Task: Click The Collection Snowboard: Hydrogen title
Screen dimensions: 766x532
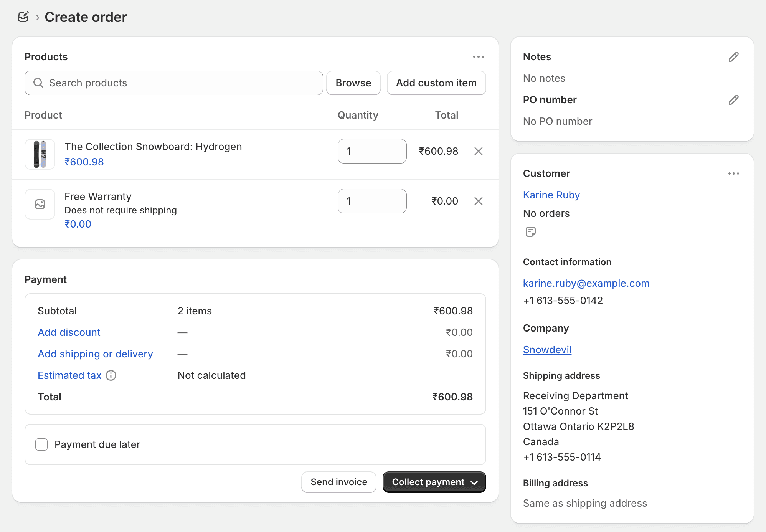Action: [153, 147]
